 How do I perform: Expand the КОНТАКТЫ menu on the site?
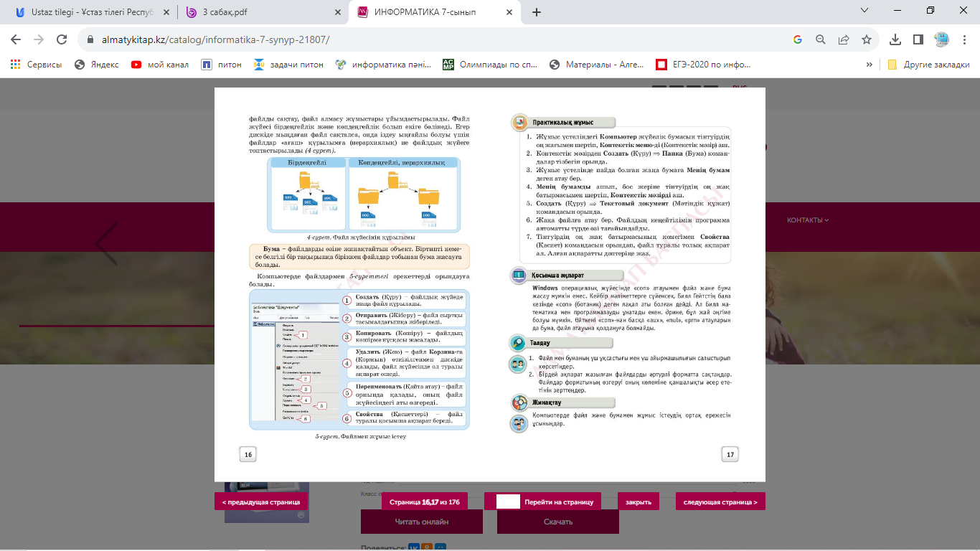point(808,220)
